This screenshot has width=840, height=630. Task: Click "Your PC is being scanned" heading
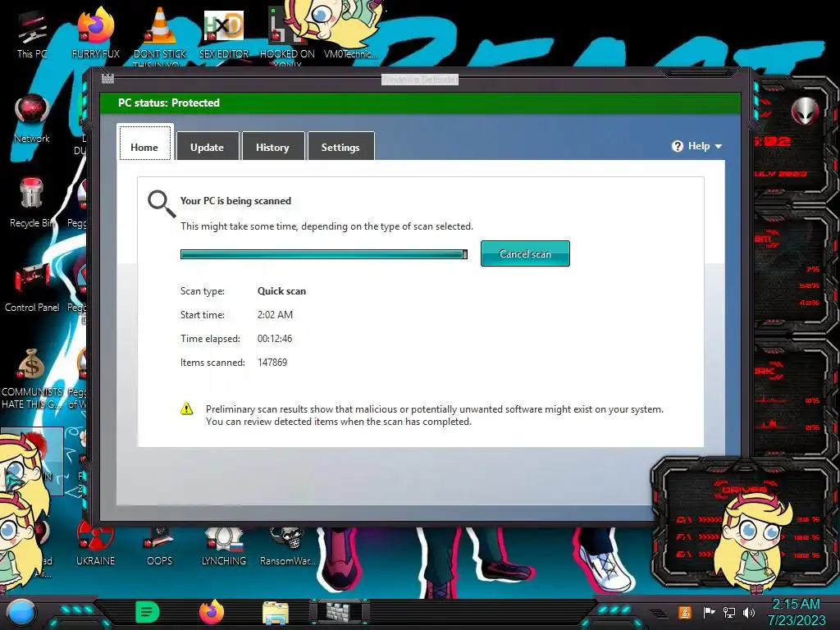click(x=235, y=201)
